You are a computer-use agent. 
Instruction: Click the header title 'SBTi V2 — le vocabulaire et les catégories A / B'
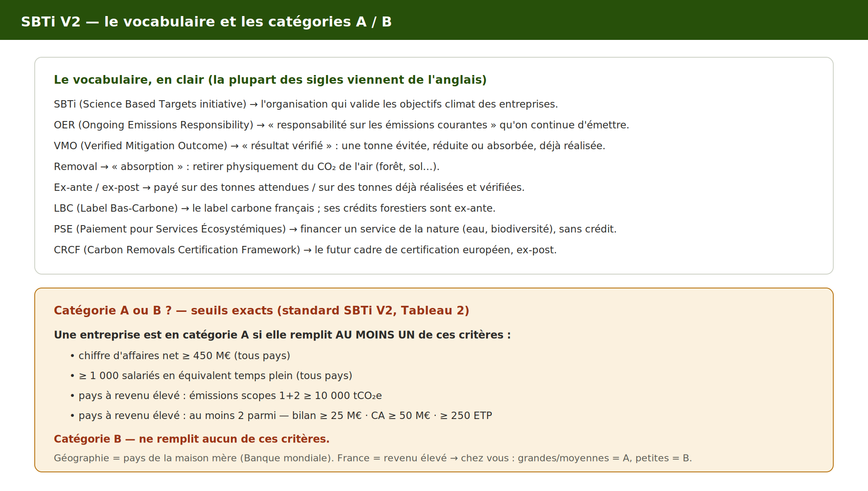tap(206, 22)
